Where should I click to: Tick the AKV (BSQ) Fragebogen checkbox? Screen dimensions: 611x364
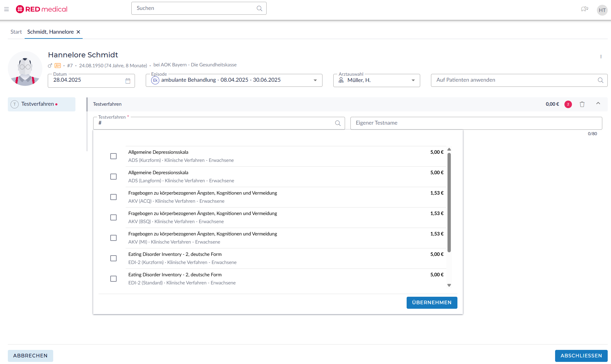coord(113,217)
